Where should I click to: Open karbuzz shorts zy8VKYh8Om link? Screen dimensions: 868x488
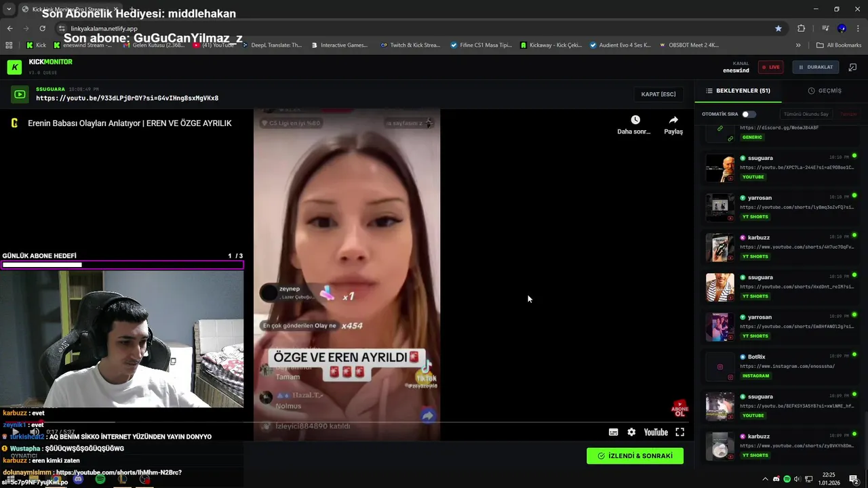796,446
